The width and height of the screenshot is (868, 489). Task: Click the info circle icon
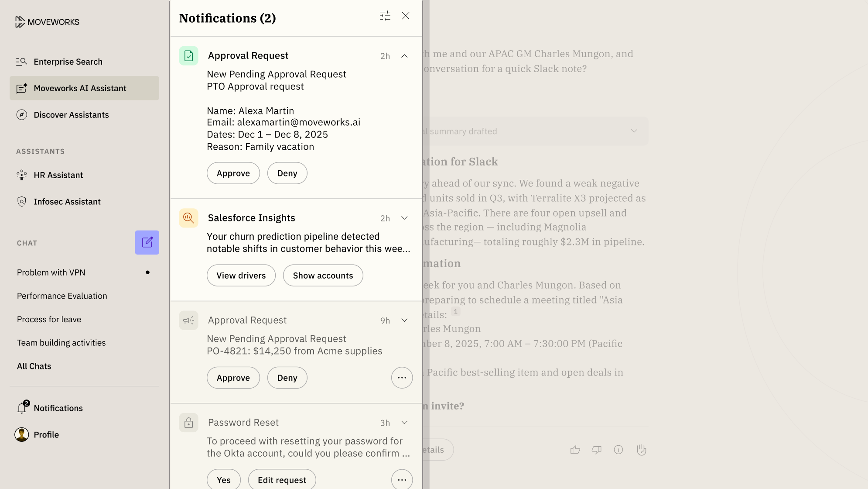[x=618, y=450]
